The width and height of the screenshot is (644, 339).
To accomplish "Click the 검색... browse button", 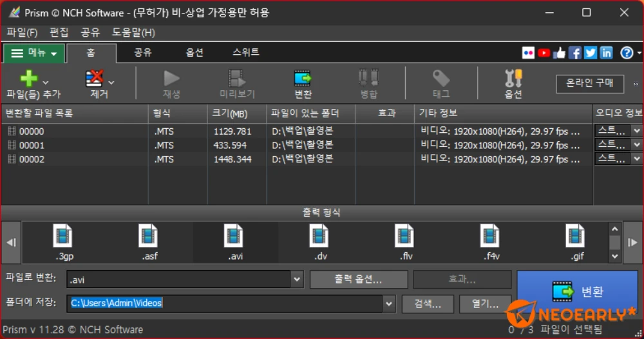I will point(428,304).
